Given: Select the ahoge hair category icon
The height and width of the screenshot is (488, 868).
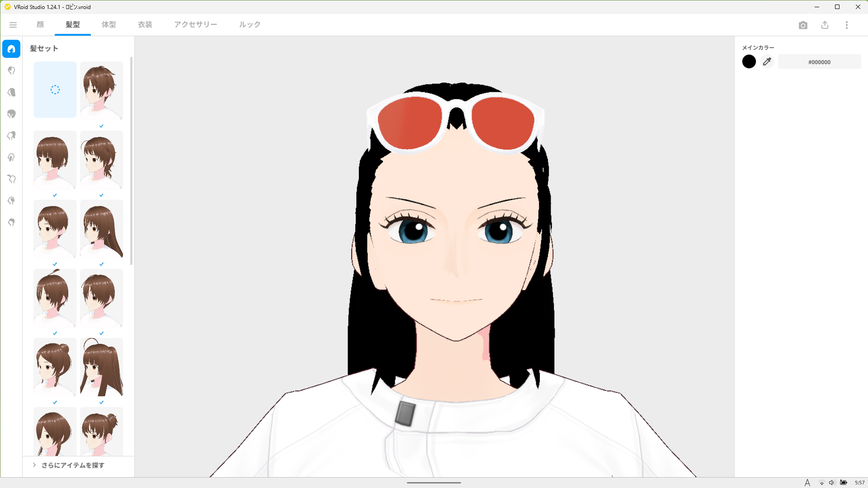Looking at the screenshot, I should point(11,179).
